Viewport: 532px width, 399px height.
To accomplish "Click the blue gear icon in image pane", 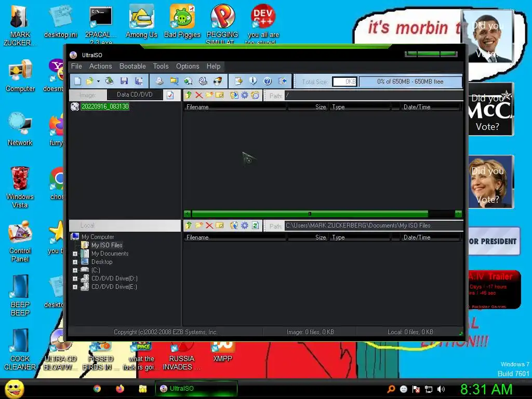I will click(245, 96).
